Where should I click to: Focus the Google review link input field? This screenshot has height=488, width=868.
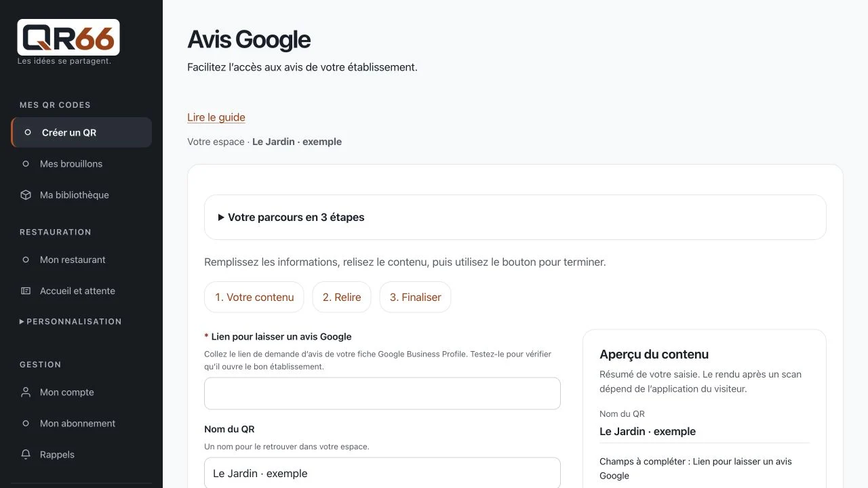pos(382,394)
